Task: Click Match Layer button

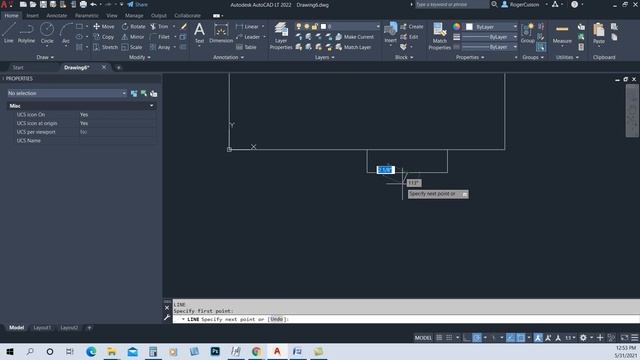Action: 353,47
